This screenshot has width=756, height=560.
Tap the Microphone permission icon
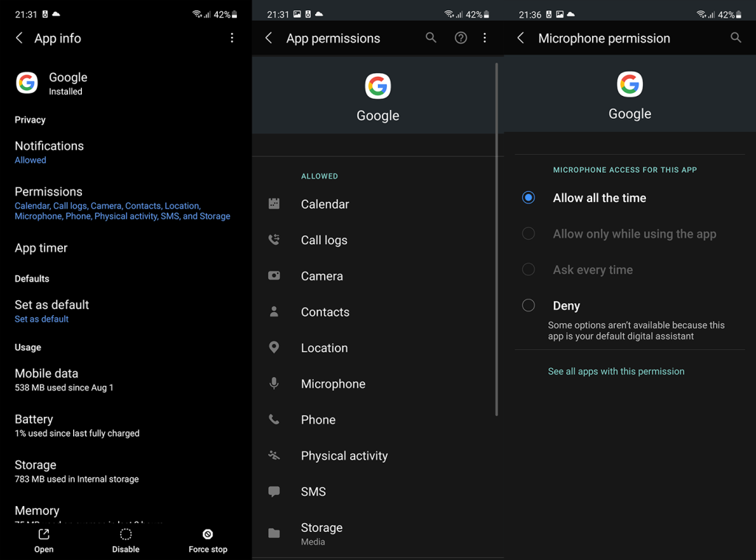(x=274, y=384)
